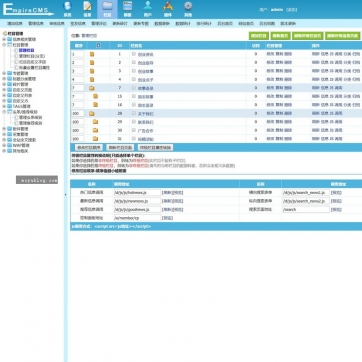The image size is (362, 362).
Task: Open the 插件 (Plugin) top icon
Action: pos(168,9)
